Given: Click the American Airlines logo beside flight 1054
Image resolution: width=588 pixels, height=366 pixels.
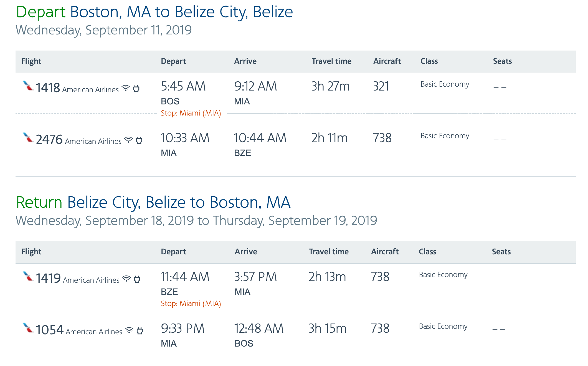Looking at the screenshot, I should point(28,328).
